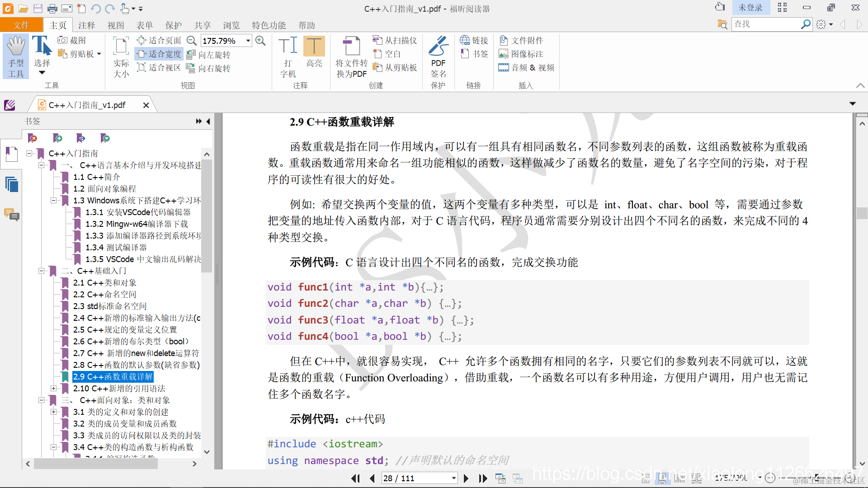Go to next page arrow in status bar
The image size is (868, 488).
466,478
